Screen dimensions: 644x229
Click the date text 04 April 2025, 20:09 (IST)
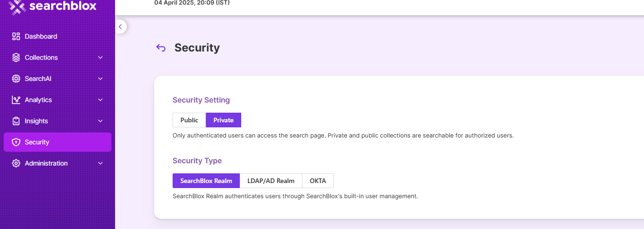[x=192, y=3]
